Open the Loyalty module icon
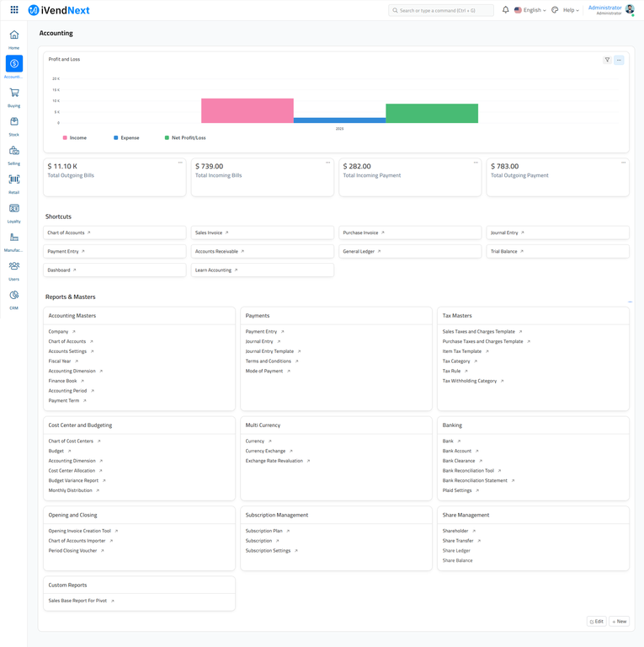644x647 pixels. [x=14, y=208]
